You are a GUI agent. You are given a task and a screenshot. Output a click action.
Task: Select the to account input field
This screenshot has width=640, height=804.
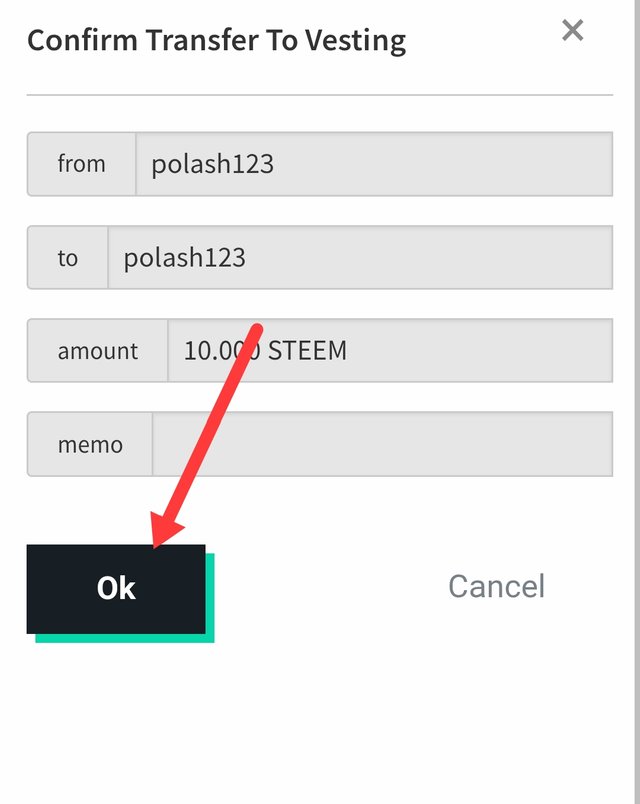[x=361, y=257]
